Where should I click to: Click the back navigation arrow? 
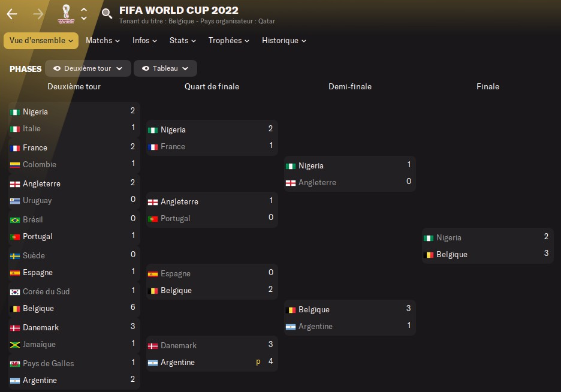(x=12, y=14)
